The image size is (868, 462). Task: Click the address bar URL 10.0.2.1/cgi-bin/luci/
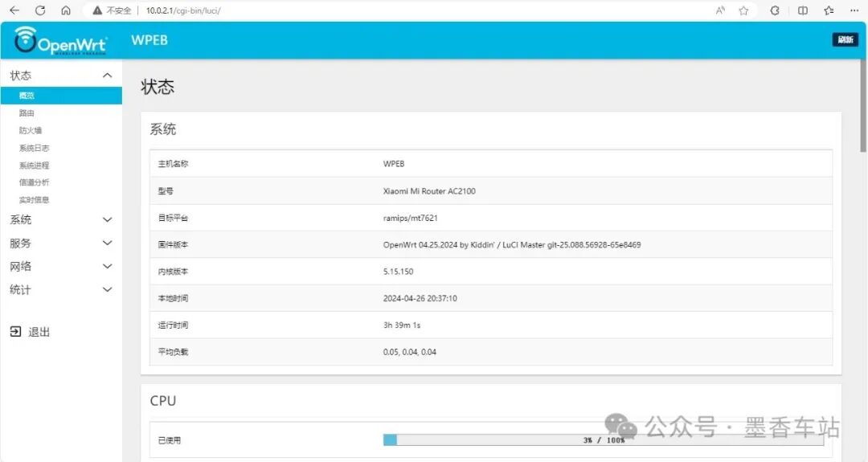[x=183, y=10]
